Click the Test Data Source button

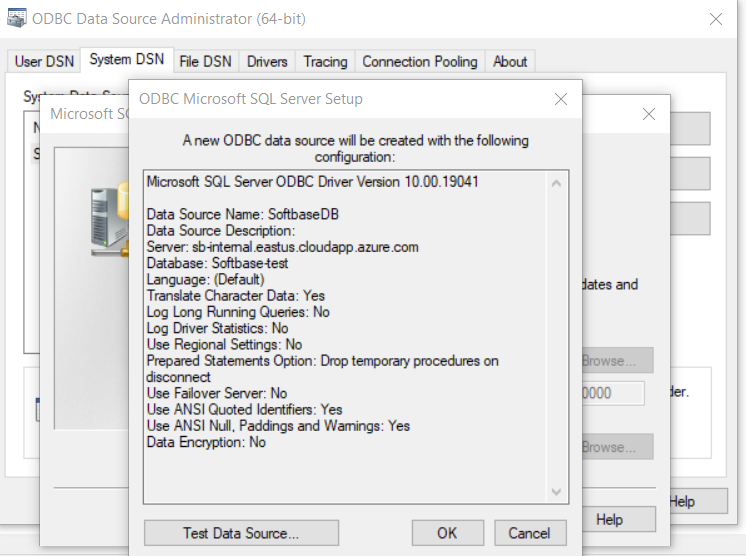(x=241, y=533)
